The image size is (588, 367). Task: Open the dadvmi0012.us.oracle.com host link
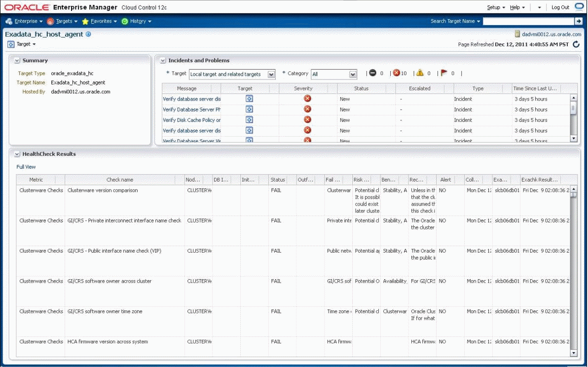551,34
